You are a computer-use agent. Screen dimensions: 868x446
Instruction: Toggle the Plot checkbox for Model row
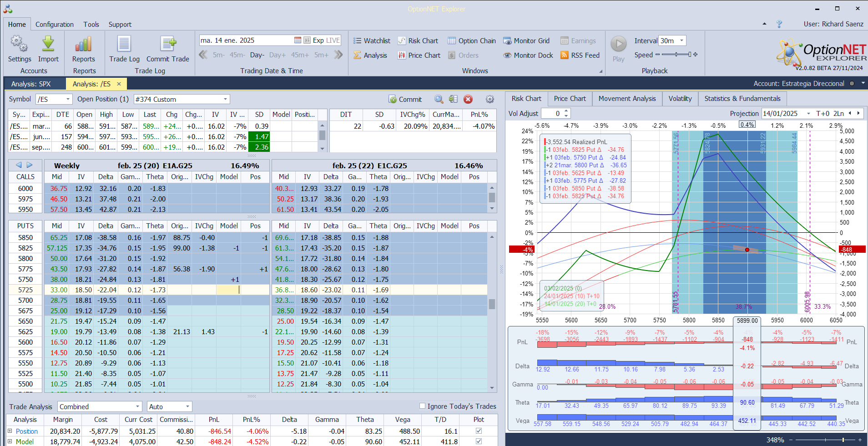coord(479,441)
